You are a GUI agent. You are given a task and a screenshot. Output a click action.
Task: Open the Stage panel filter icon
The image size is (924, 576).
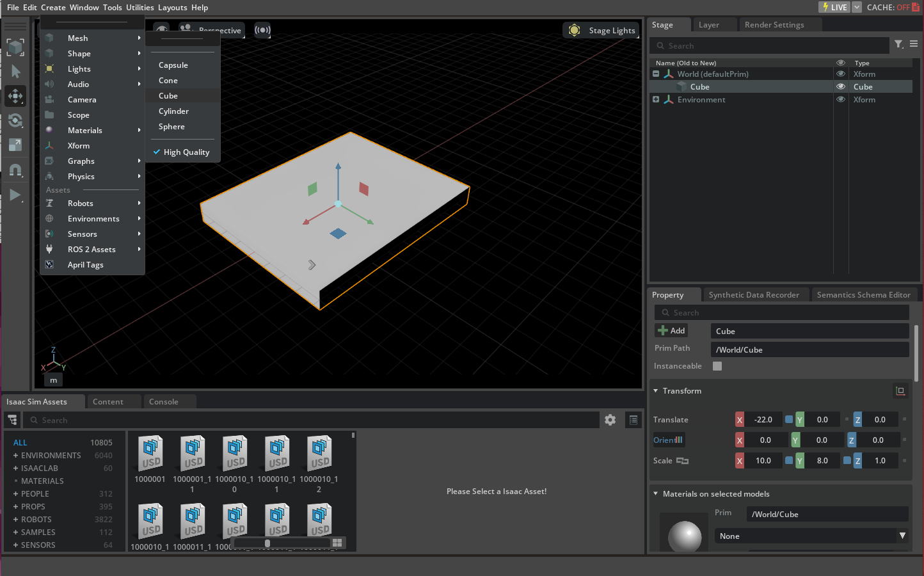point(898,45)
